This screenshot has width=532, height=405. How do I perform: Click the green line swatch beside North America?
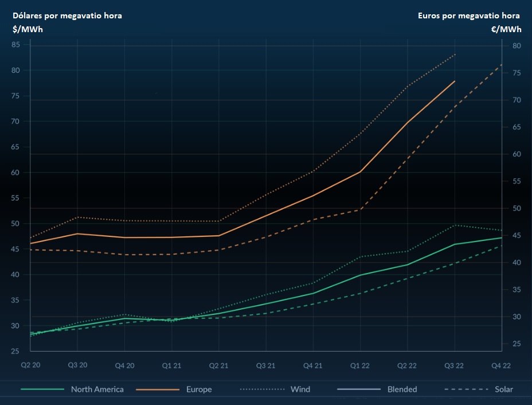pyautogui.click(x=42, y=390)
